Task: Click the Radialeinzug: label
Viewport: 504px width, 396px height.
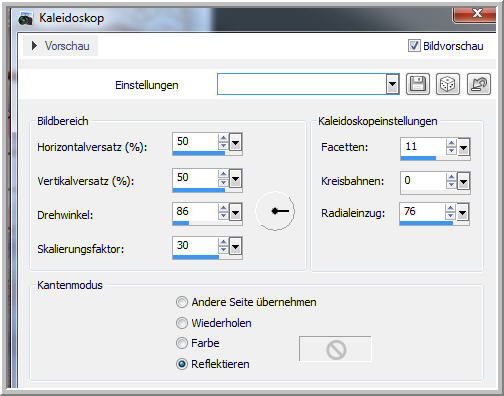Action: [x=353, y=213]
